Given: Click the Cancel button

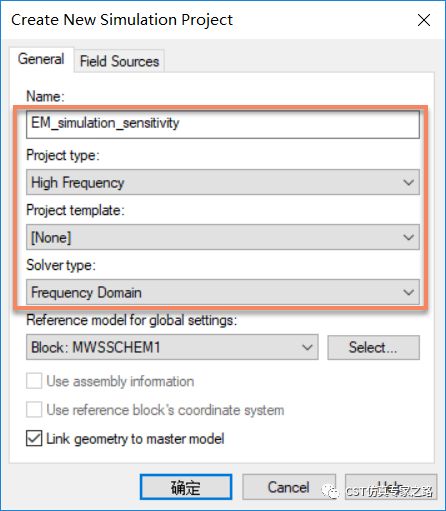Looking at the screenshot, I should tap(289, 487).
